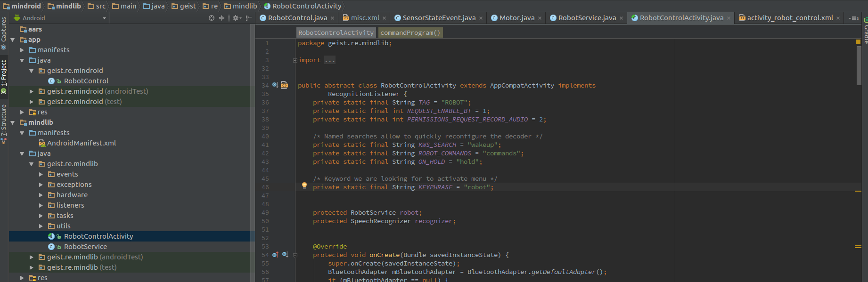Image resolution: width=868 pixels, height=282 pixels.
Task: Expand the hardware package in the tree
Action: [41, 195]
